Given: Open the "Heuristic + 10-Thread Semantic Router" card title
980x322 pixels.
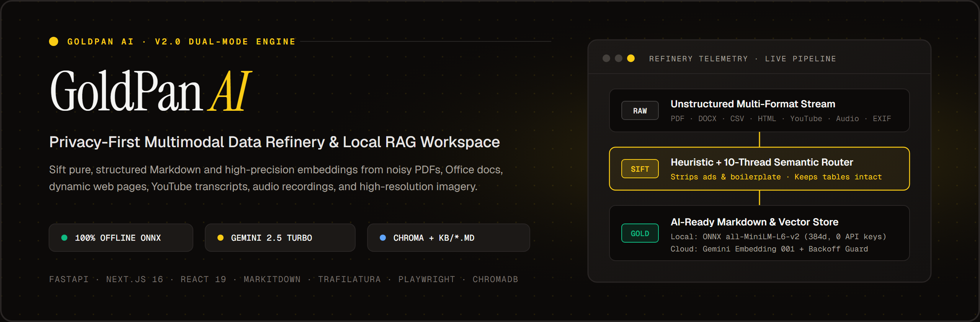Looking at the screenshot, I should click(x=762, y=162).
